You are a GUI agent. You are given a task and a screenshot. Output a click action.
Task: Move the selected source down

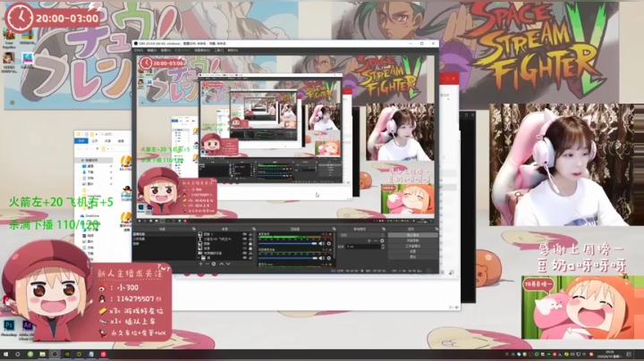coord(228,264)
